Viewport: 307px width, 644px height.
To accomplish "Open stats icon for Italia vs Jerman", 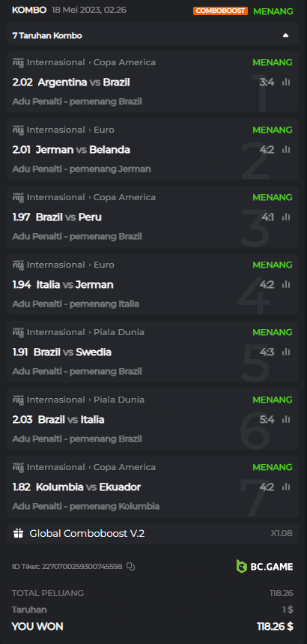I will pos(286,284).
